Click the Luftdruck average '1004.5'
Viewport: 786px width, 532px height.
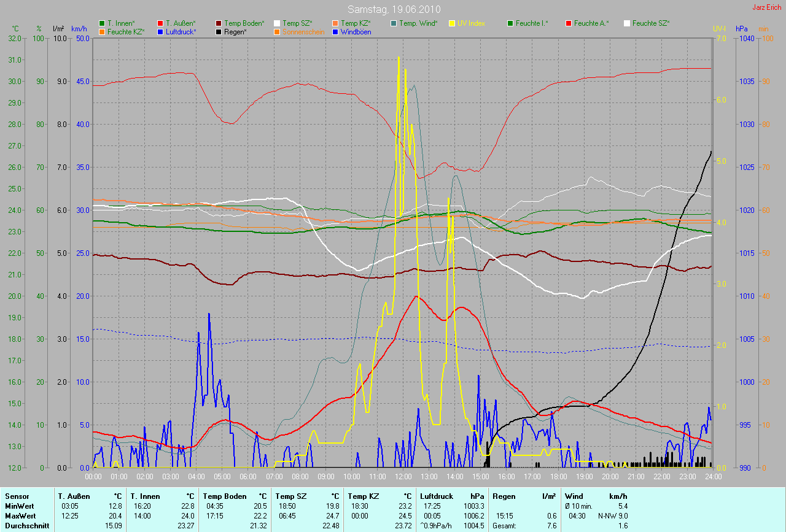tap(473, 526)
